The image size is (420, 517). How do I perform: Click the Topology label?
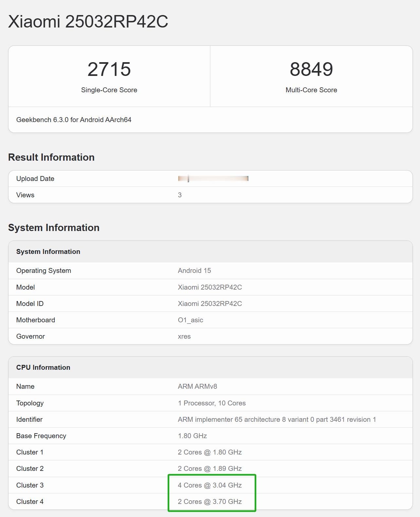[x=30, y=403]
